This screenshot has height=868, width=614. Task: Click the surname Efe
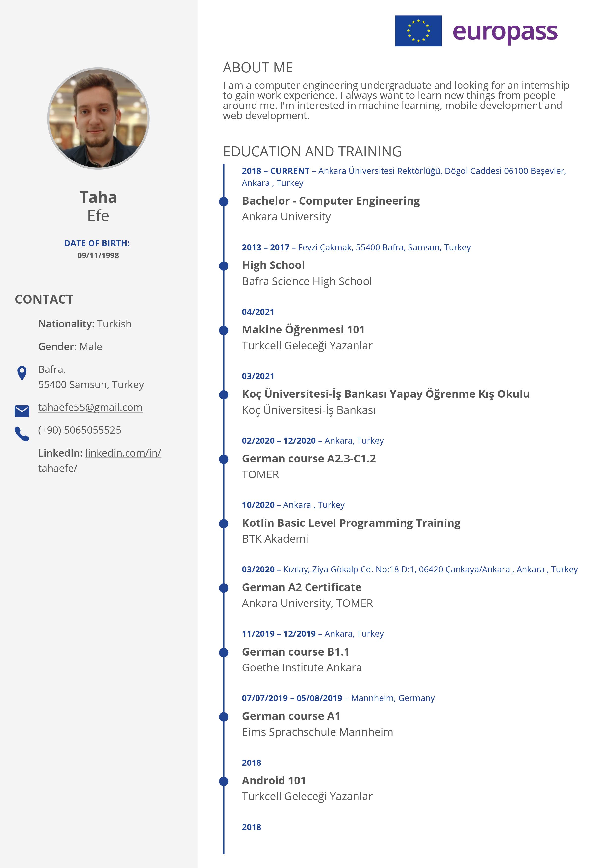[98, 216]
